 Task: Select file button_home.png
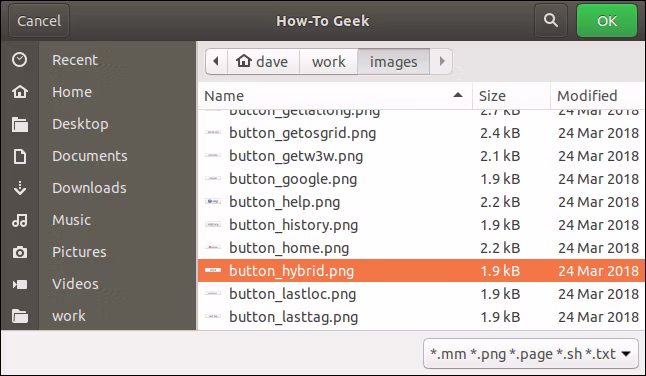coord(421,248)
